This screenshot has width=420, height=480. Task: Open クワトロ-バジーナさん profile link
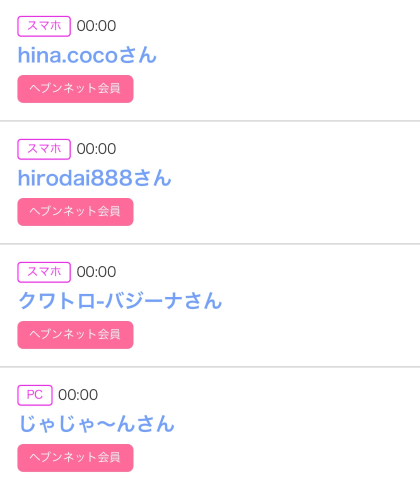[x=120, y=301]
